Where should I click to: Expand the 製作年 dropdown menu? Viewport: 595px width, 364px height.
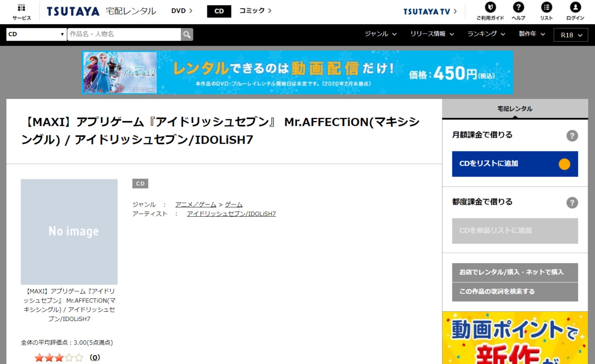pos(532,34)
